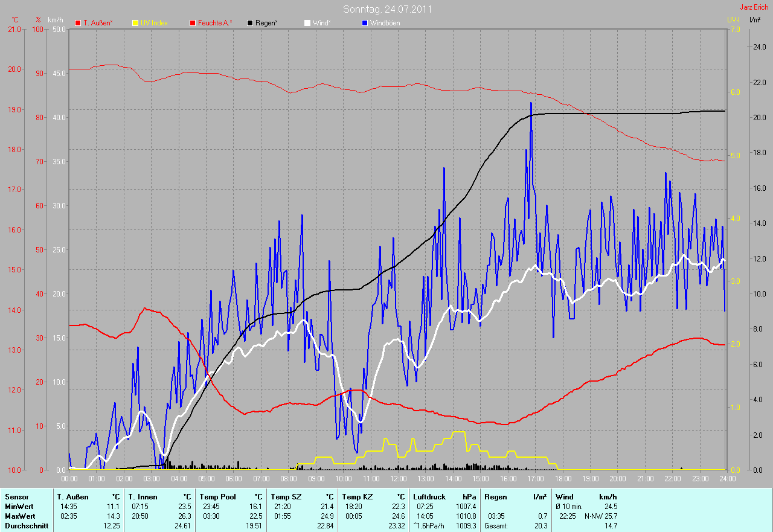Viewport: 773px width, 532px height.
Task: Click the T. Außen average value '12.25'
Action: click(112, 526)
